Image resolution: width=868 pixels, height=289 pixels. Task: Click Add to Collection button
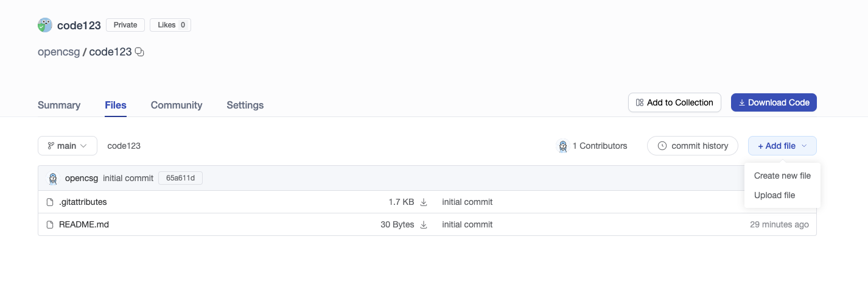click(674, 102)
